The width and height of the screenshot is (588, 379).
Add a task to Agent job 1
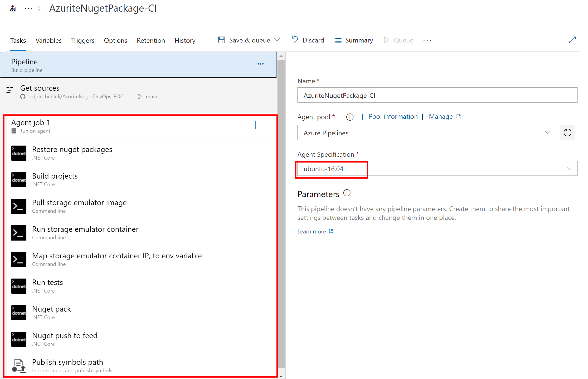pyautogui.click(x=255, y=125)
